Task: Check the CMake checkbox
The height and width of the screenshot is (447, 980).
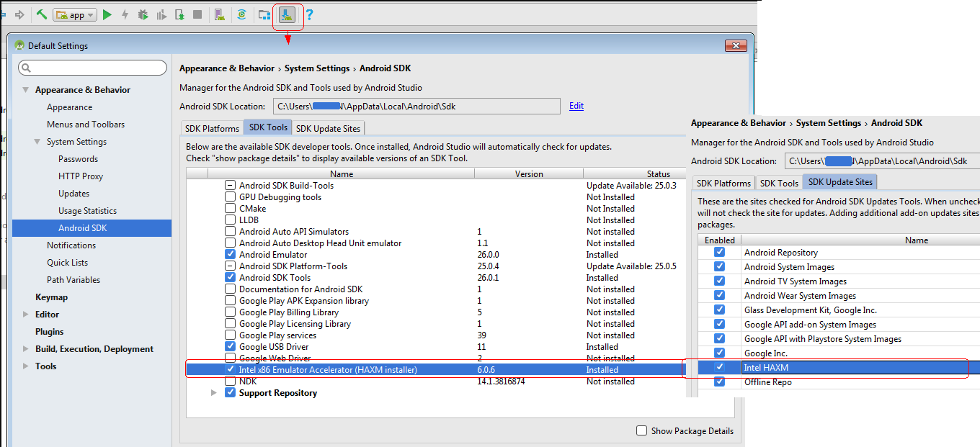Action: (230, 209)
